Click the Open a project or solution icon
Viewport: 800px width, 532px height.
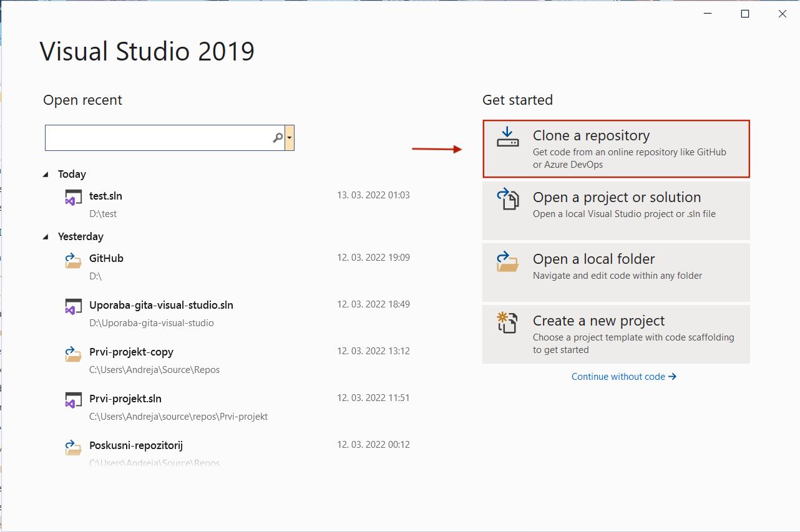[507, 199]
